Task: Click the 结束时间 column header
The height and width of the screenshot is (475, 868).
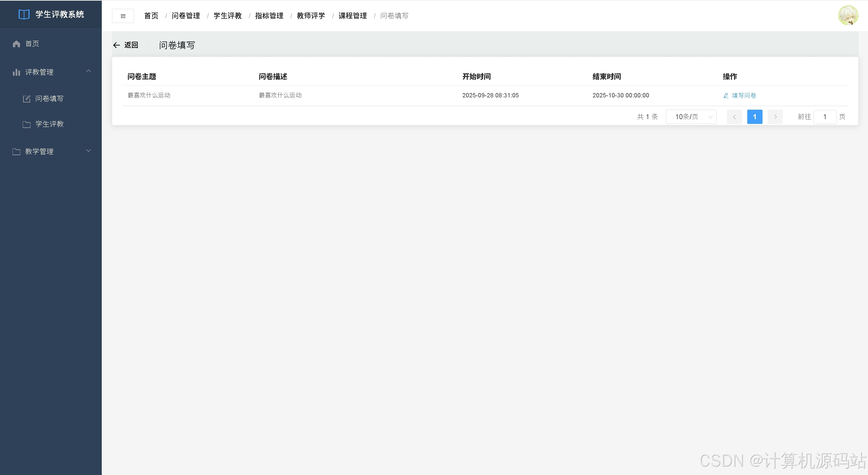Action: coord(607,77)
